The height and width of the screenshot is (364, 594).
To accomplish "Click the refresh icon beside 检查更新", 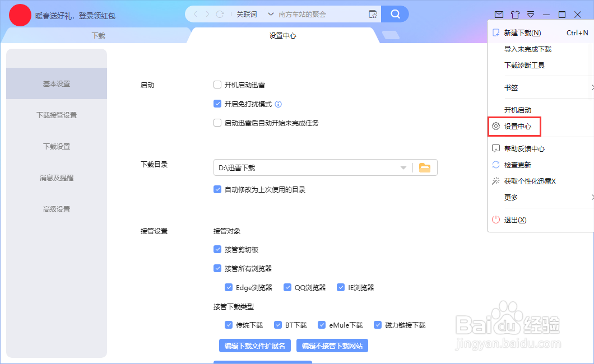I will [x=496, y=165].
